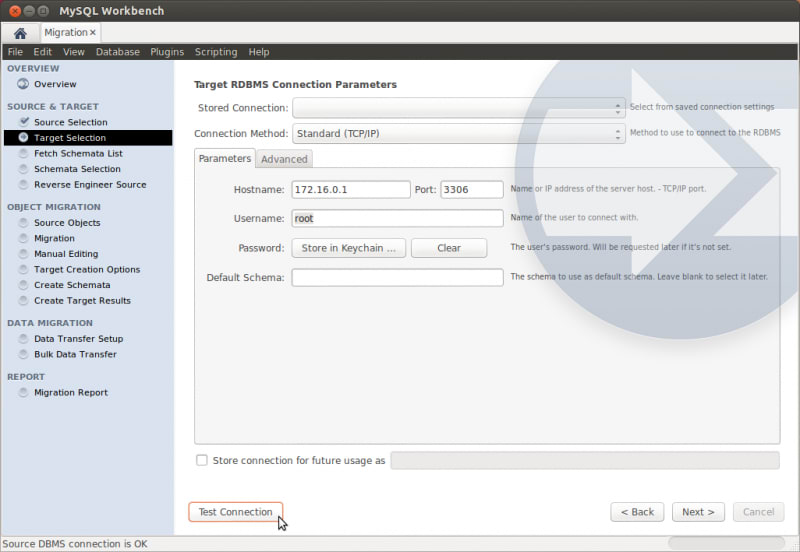The width and height of the screenshot is (800, 552).
Task: Click the stored connection name field
Action: (585, 460)
